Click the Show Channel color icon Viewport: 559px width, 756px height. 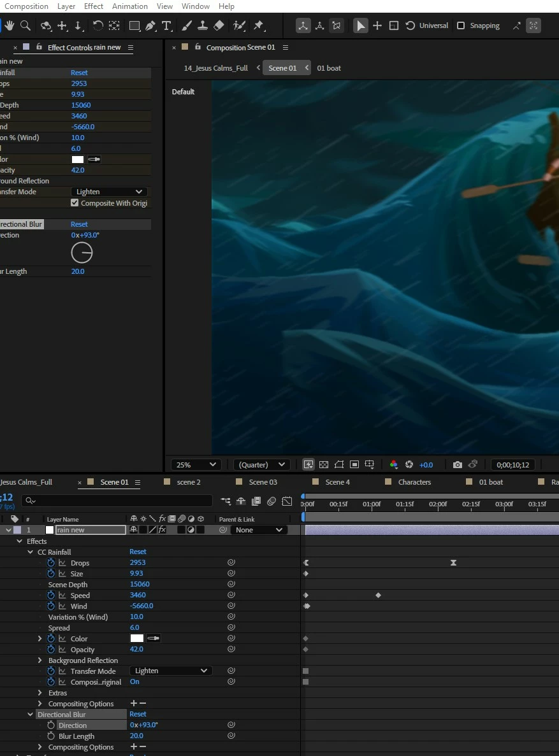coord(394,464)
